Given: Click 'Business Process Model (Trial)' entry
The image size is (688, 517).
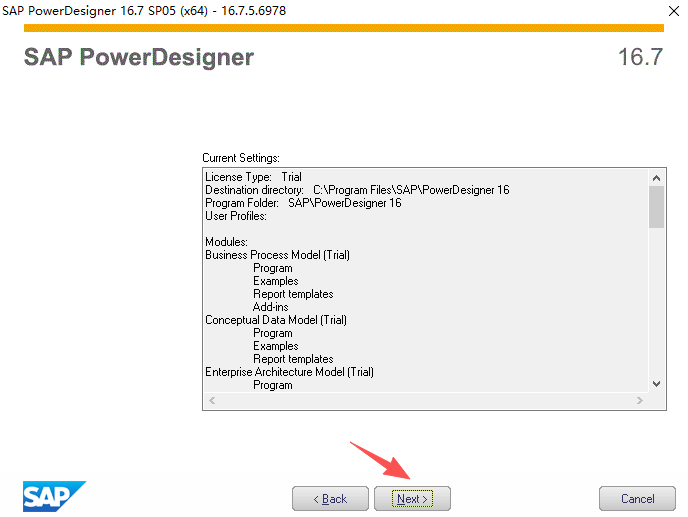Looking at the screenshot, I should tap(277, 255).
